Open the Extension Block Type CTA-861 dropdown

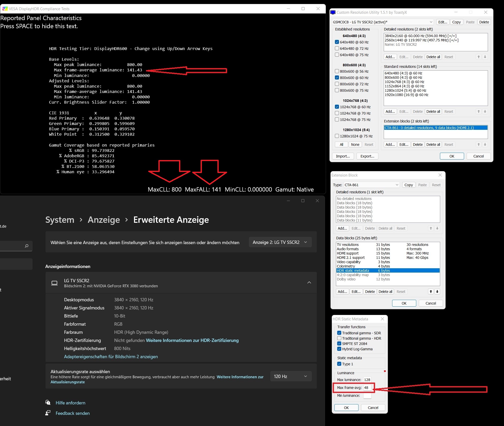[x=372, y=185]
